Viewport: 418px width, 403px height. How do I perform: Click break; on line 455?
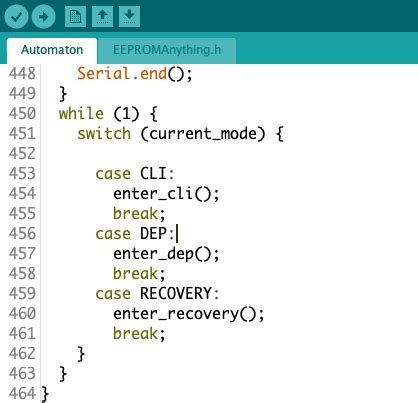point(139,214)
